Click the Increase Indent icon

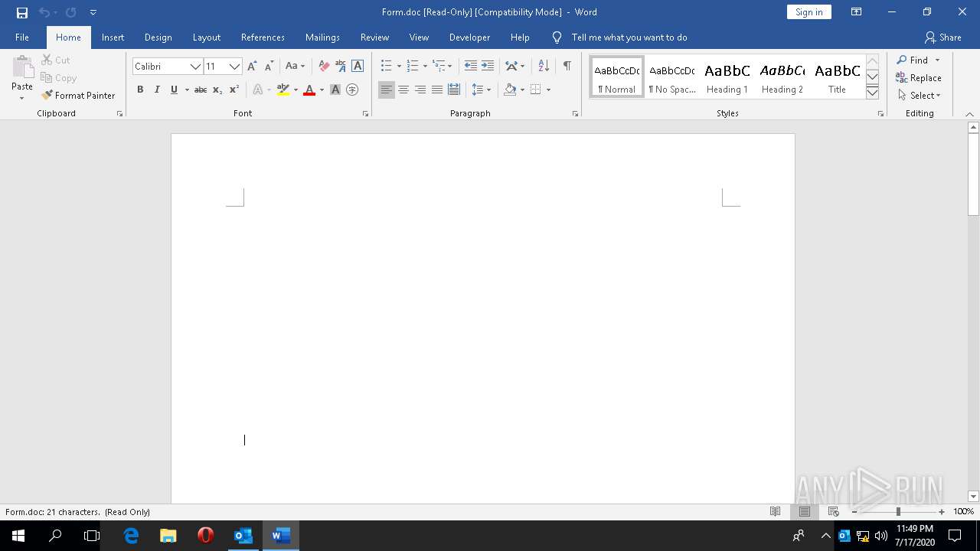pos(488,66)
